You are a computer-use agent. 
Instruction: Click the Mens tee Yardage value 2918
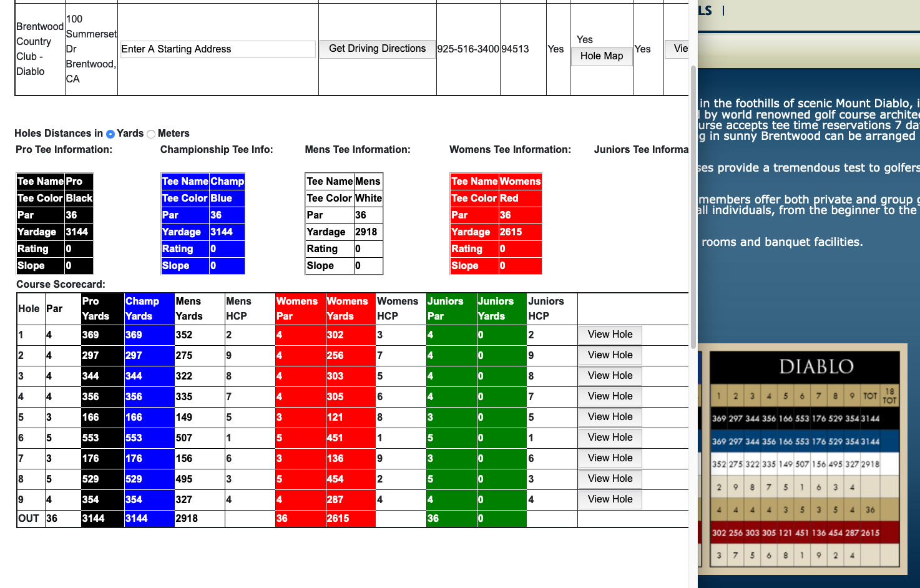(x=368, y=232)
